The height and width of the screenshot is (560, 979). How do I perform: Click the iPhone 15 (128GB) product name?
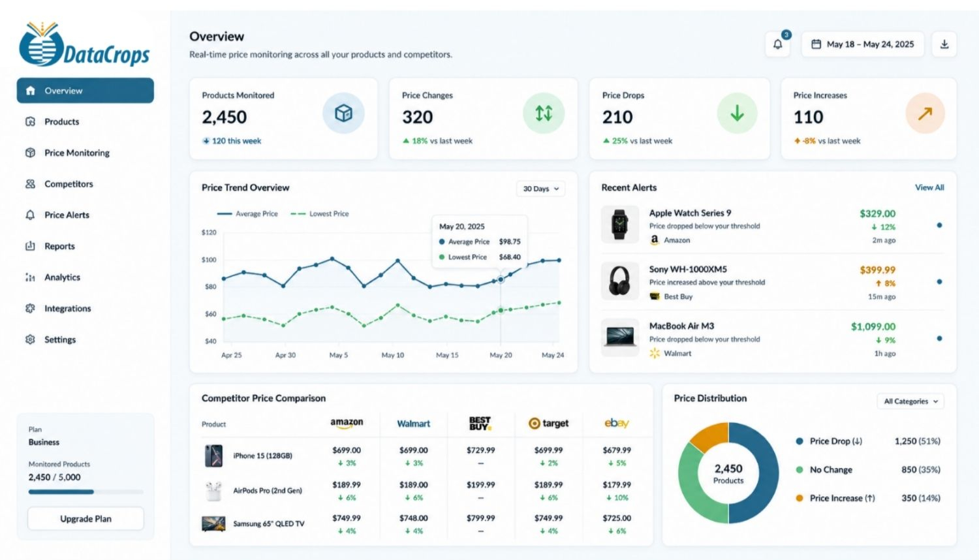262,456
